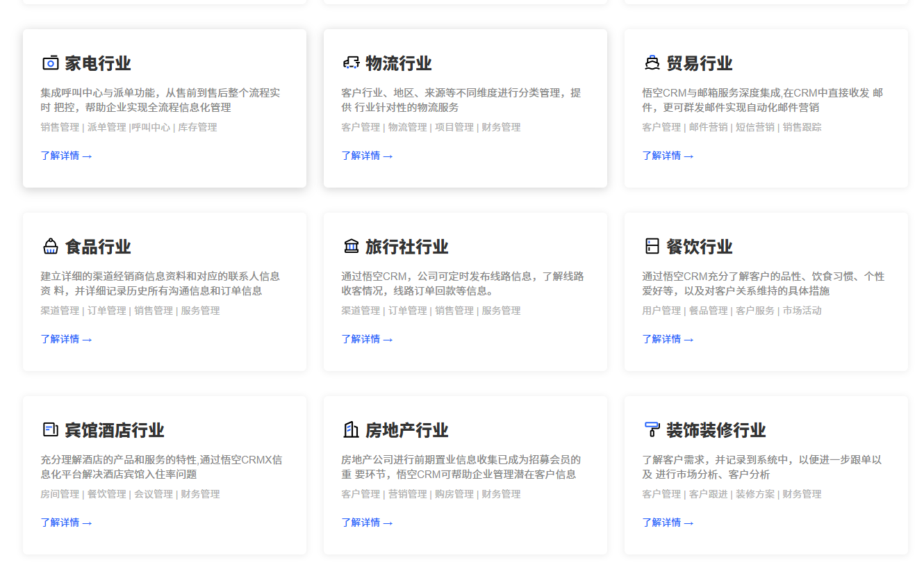
Task: Click the 食品行业 cake icon
Action: coord(49,246)
